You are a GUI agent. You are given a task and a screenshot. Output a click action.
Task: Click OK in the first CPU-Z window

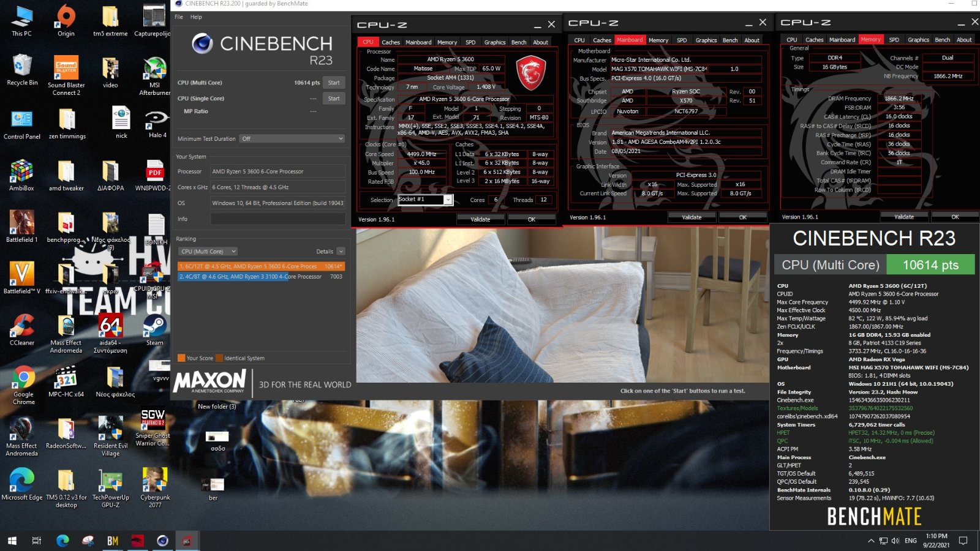[532, 219]
